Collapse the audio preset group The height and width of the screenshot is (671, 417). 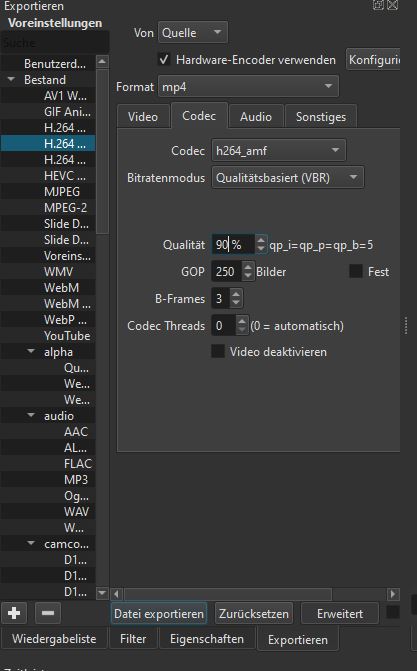(31, 415)
